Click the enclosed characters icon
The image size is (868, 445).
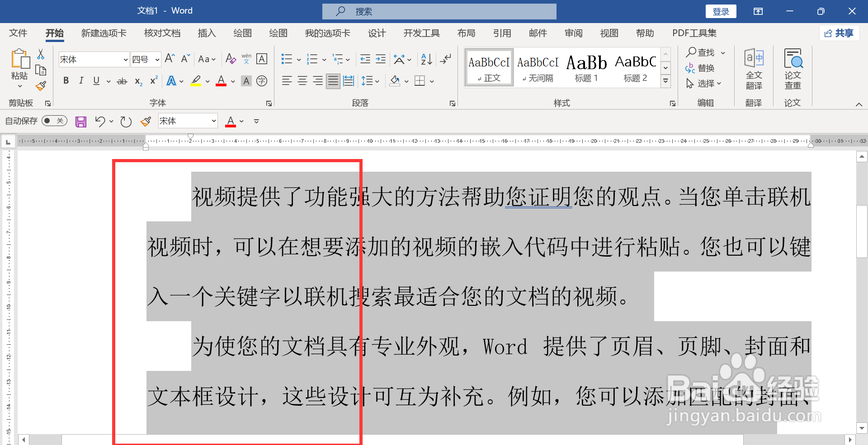(x=262, y=81)
